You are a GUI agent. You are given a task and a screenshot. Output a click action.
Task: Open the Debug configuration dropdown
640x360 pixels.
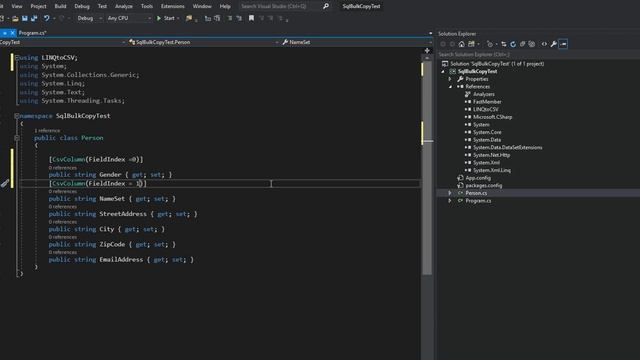pos(89,18)
